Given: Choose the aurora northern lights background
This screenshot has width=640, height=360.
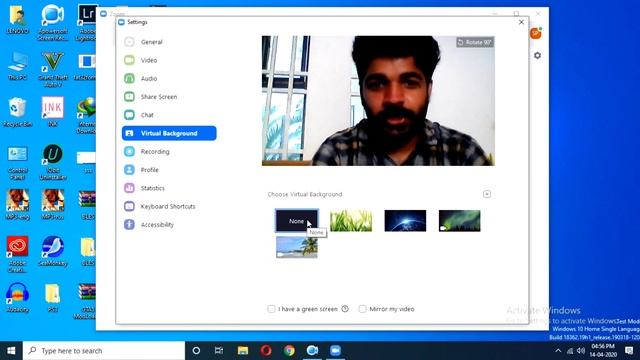Looking at the screenshot, I should (460, 221).
